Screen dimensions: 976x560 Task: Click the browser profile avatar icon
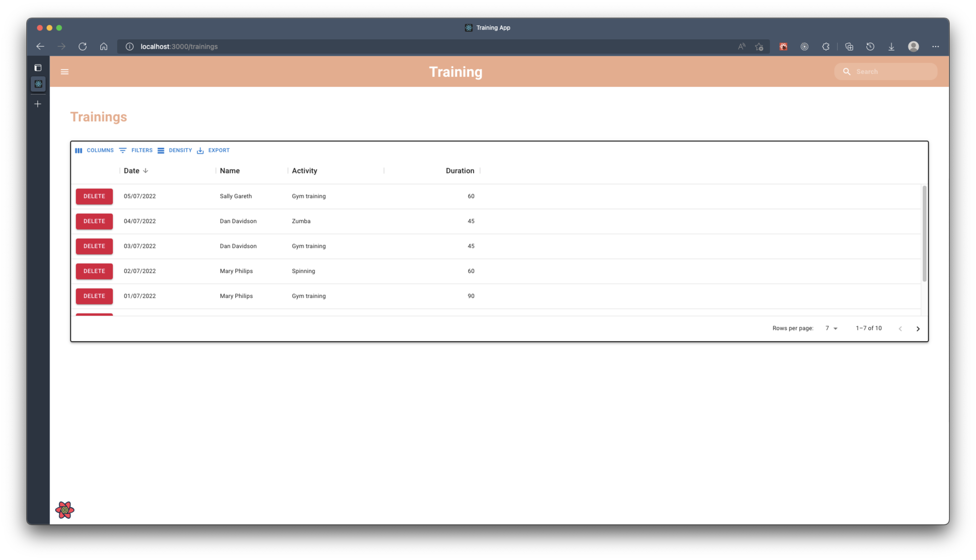914,46
